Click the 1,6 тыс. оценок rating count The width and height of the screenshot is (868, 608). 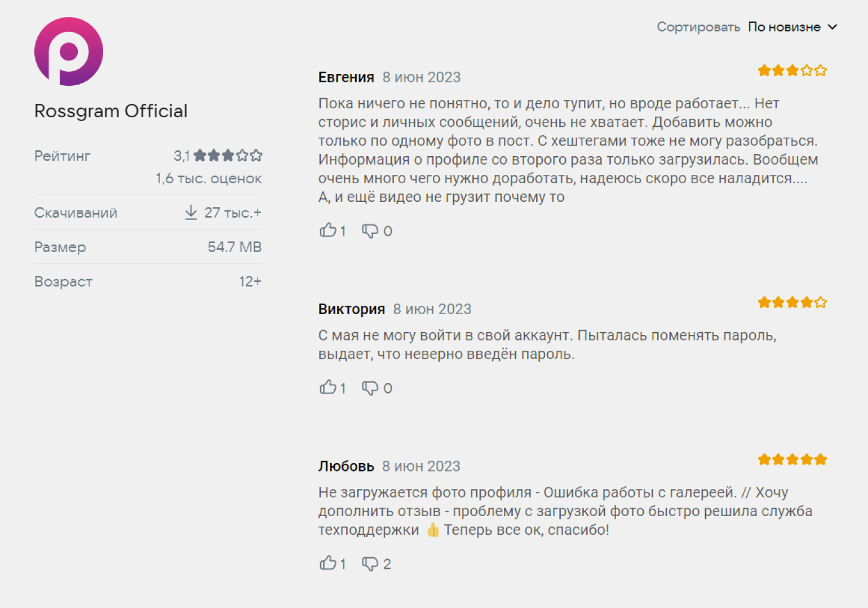coord(209,179)
